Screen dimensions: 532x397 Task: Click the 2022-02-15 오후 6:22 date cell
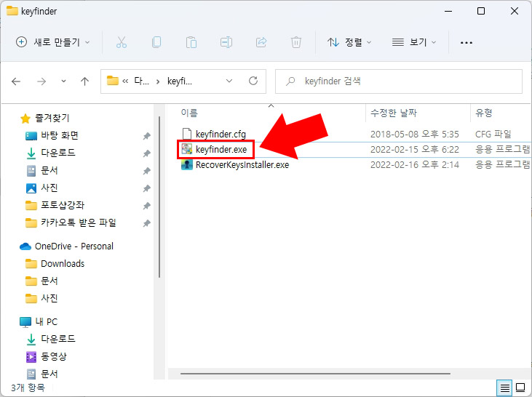[414, 150]
